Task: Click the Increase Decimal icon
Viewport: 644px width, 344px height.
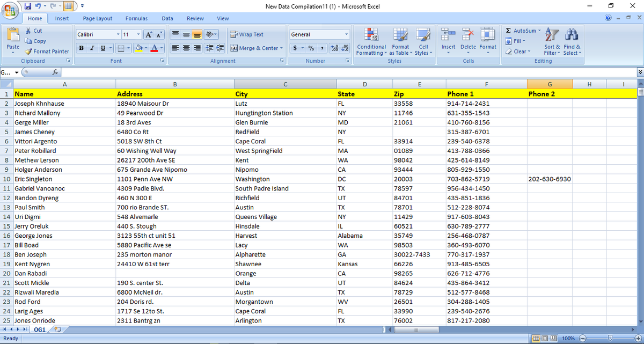Action: point(334,48)
